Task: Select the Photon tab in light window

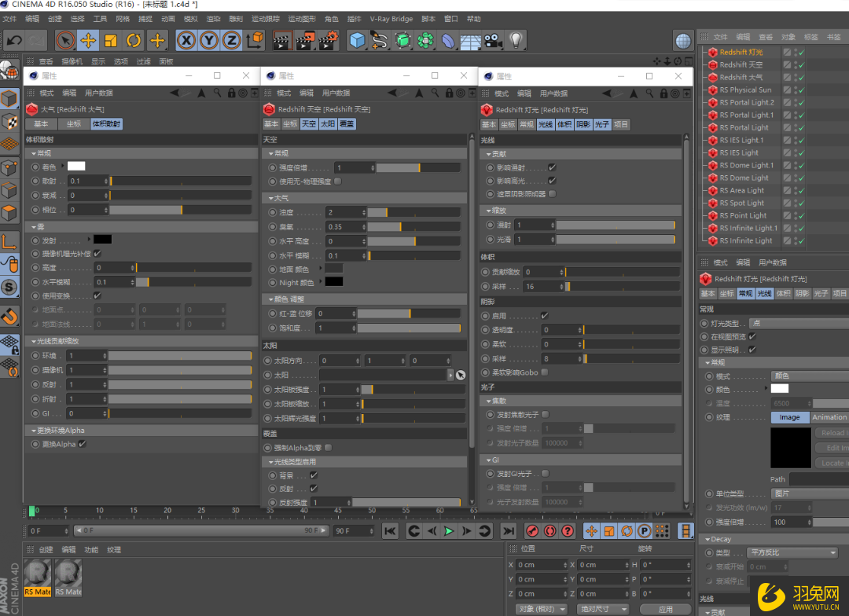Action: pos(601,124)
